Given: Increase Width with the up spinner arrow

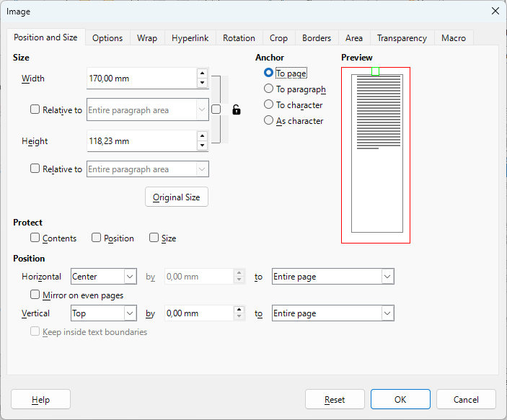Looking at the screenshot, I should 202,73.
